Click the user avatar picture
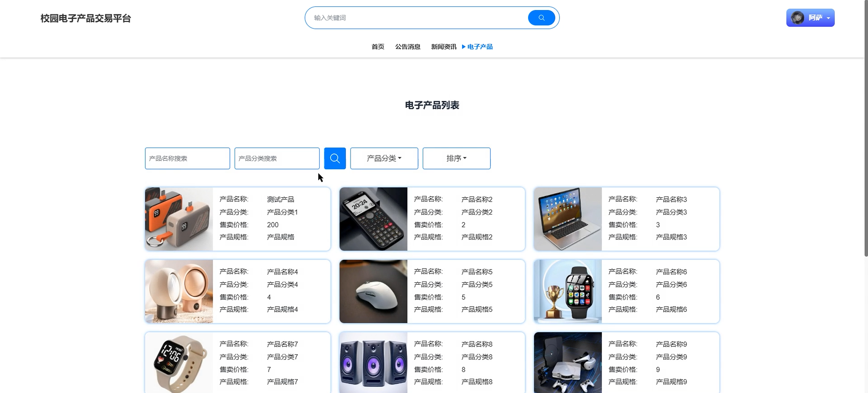 pyautogui.click(x=797, y=18)
